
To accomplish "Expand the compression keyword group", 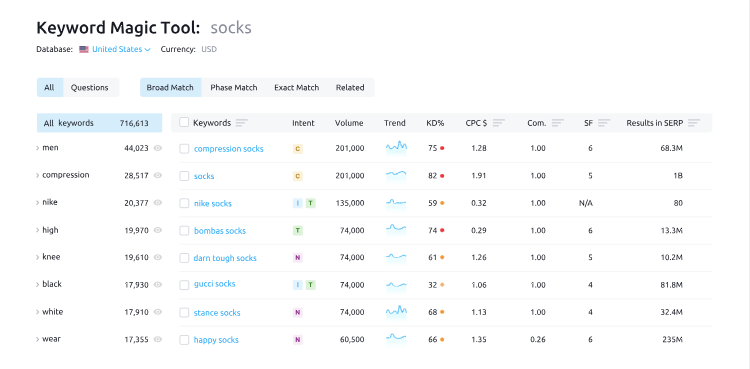I will click(38, 175).
